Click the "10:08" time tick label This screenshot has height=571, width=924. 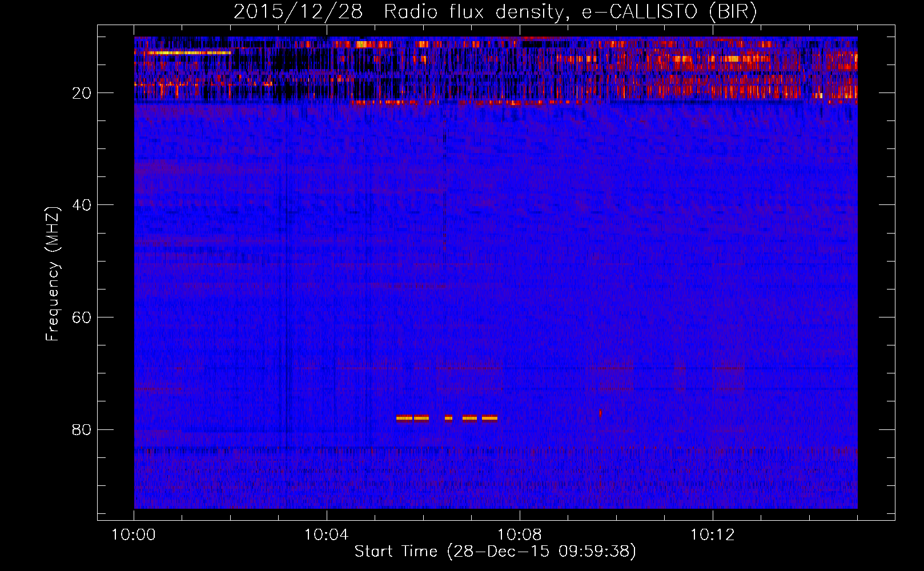tap(520, 535)
